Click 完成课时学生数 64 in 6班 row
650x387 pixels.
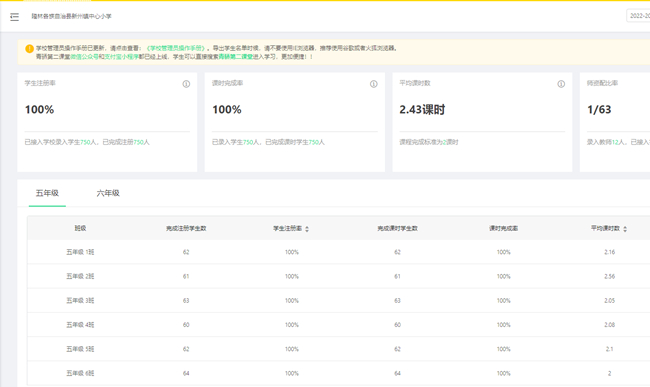(x=398, y=373)
